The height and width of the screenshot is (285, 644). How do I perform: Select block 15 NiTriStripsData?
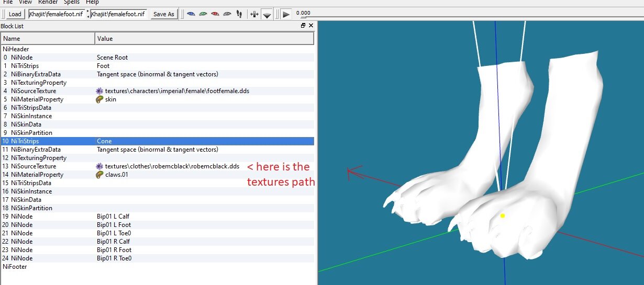157,183
